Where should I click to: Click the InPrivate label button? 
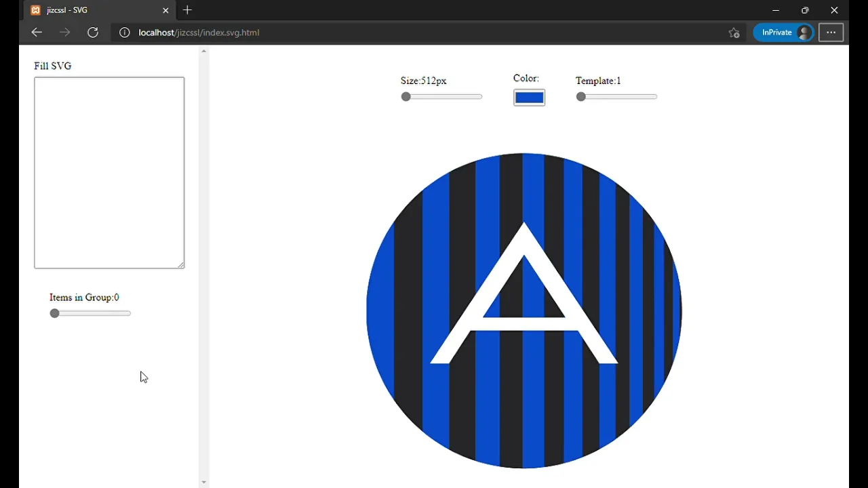click(x=777, y=32)
